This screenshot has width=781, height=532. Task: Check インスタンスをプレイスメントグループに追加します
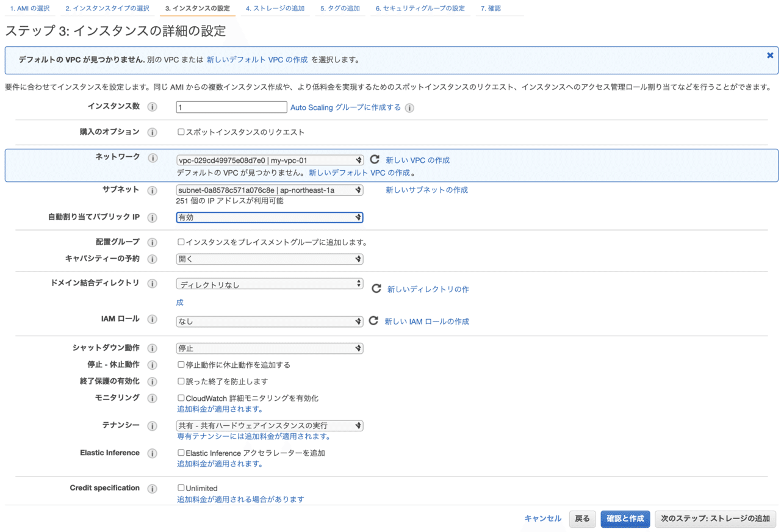(x=181, y=242)
